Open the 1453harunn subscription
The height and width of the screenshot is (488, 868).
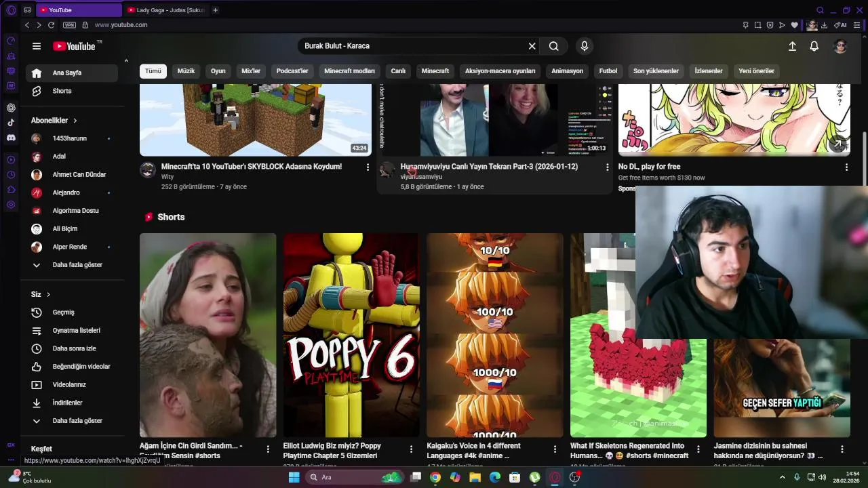tap(72, 138)
